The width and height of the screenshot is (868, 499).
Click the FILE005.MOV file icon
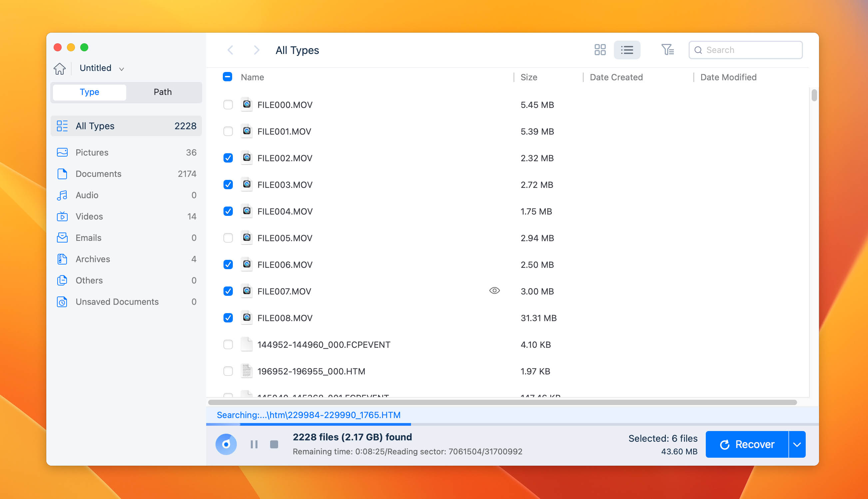point(246,238)
